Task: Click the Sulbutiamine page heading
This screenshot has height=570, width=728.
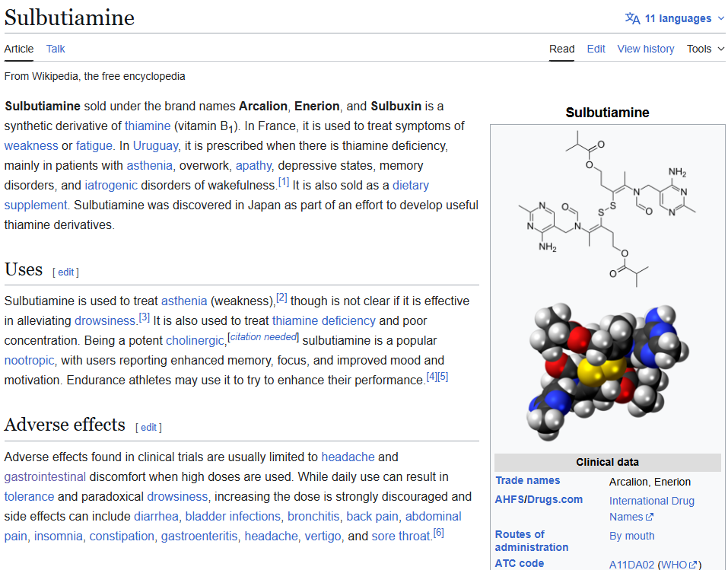Action: tap(69, 18)
